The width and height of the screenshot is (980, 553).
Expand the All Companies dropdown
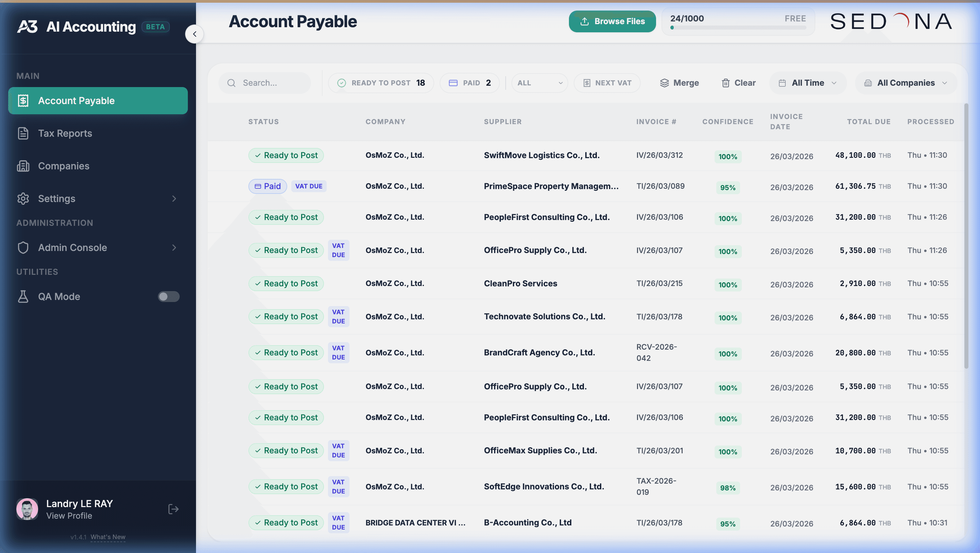905,83
